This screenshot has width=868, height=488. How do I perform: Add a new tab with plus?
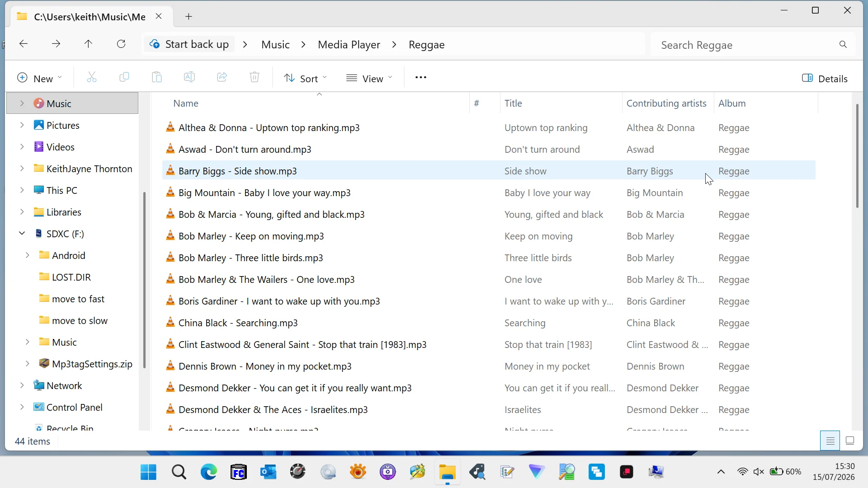[189, 17]
